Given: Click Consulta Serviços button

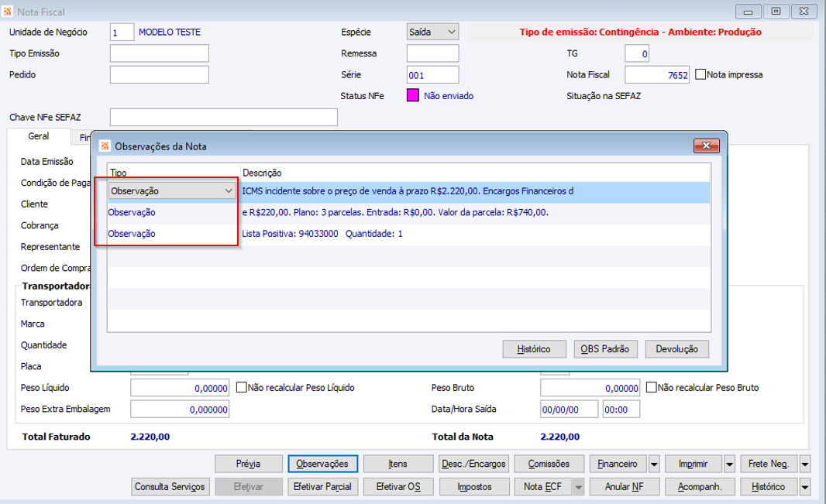Looking at the screenshot, I should 170,487.
